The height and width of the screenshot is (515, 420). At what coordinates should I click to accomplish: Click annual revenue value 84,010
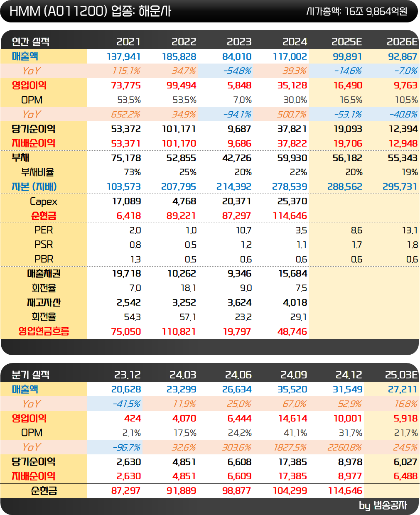237,56
